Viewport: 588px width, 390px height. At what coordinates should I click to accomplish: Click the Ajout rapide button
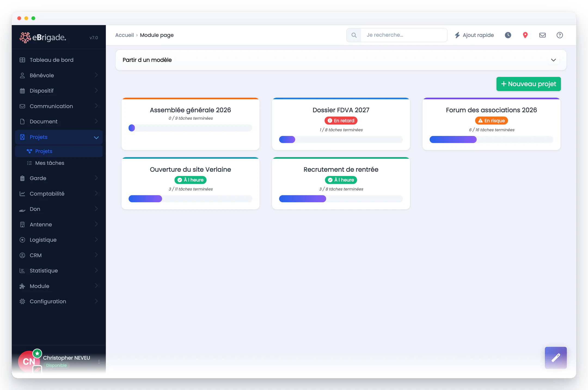coord(474,35)
